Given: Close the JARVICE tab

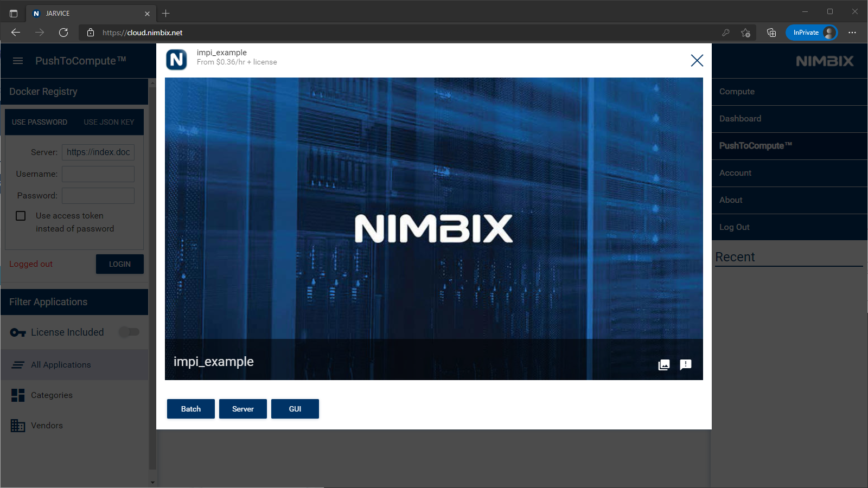Looking at the screenshot, I should click(147, 14).
